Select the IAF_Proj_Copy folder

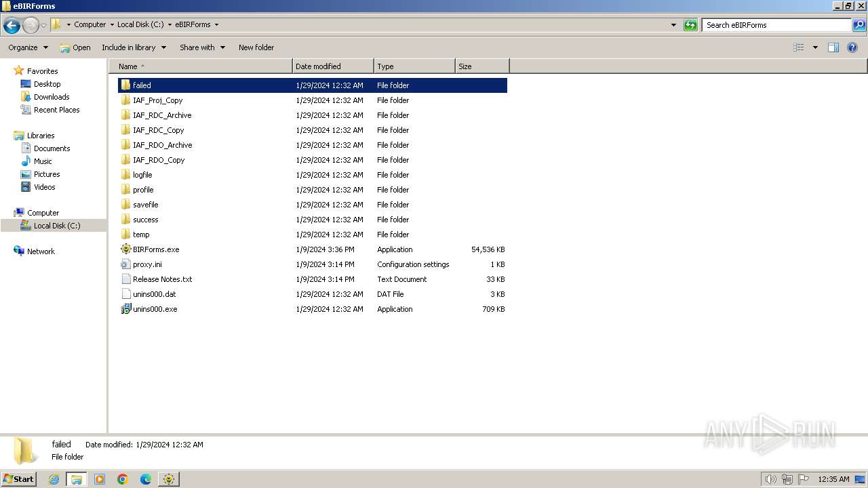(x=312, y=100)
